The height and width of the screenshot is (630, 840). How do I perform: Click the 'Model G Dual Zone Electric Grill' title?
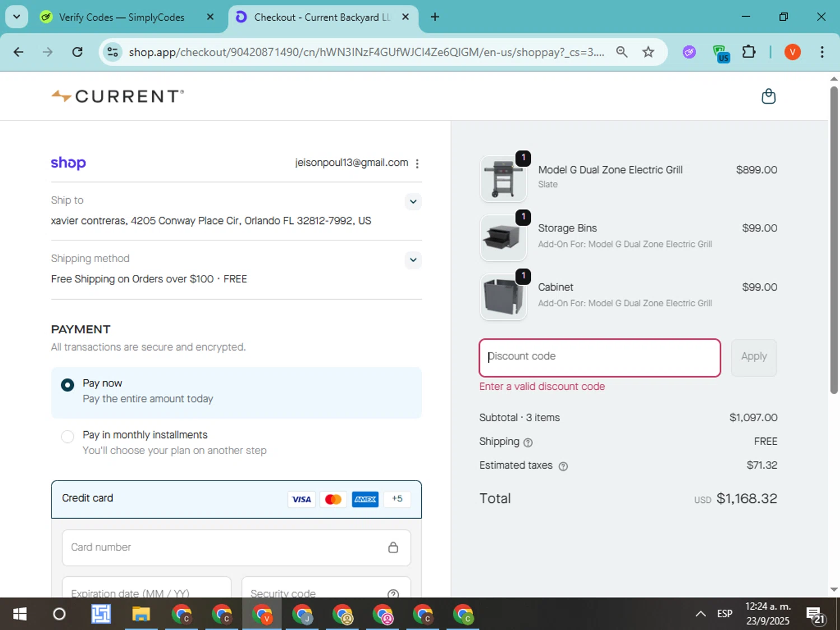(x=610, y=170)
